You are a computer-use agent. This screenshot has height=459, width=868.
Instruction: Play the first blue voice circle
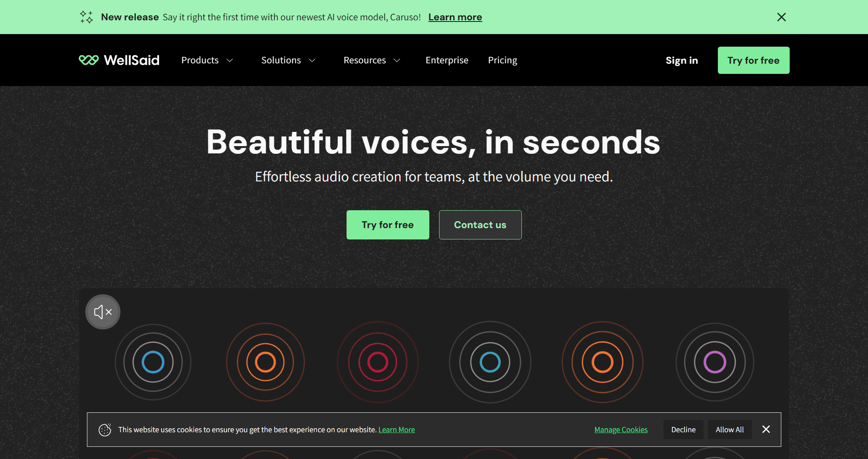click(x=153, y=362)
